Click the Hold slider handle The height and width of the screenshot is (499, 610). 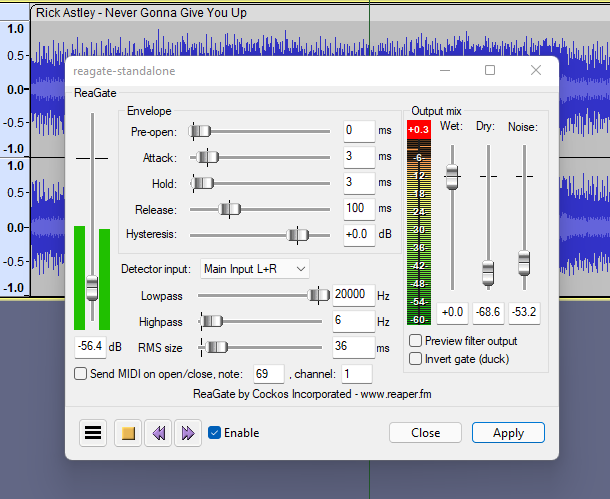pos(203,183)
